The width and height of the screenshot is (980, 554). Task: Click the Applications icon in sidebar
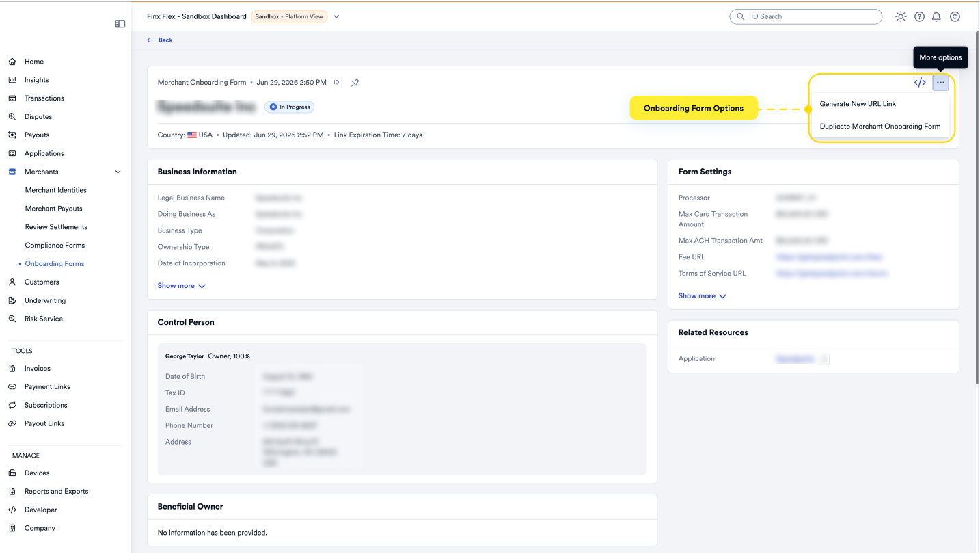tap(12, 154)
